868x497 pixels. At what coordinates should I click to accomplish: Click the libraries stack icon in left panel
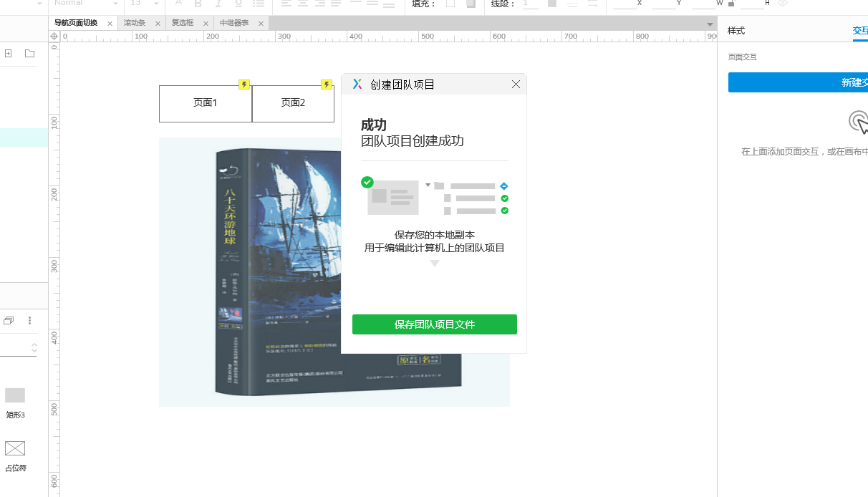(x=9, y=321)
